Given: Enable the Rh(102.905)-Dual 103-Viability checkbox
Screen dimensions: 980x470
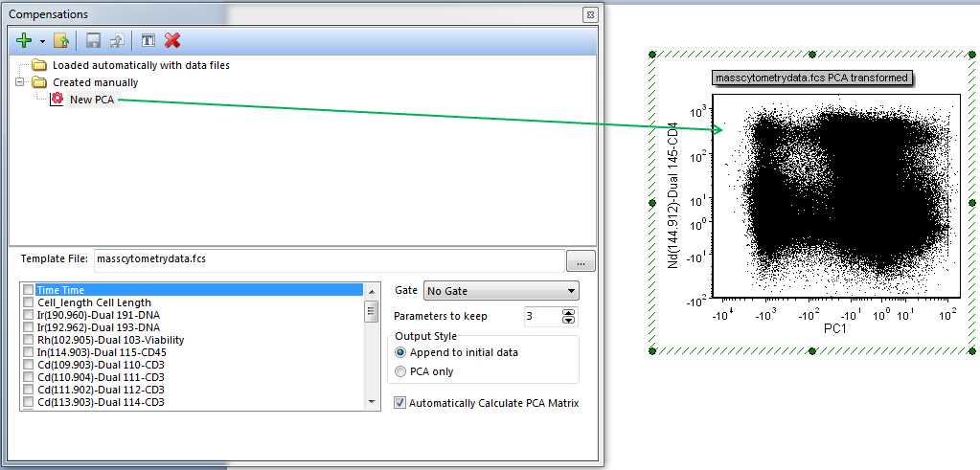Looking at the screenshot, I should click(x=29, y=340).
